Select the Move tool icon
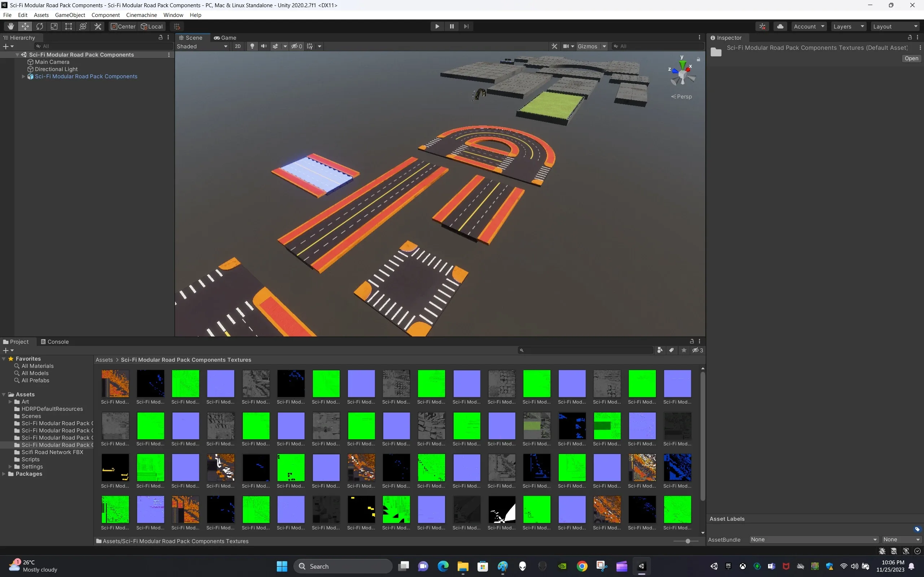The width and height of the screenshot is (924, 577). [25, 27]
